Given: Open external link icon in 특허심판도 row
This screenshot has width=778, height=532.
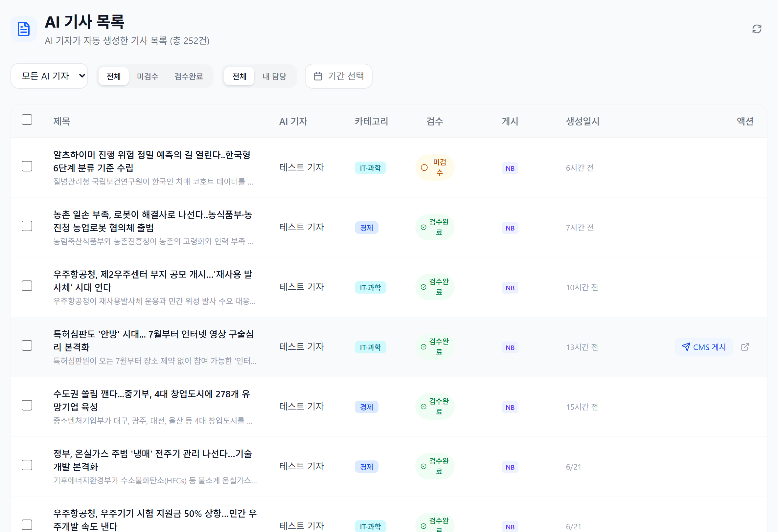Looking at the screenshot, I should [x=745, y=347].
